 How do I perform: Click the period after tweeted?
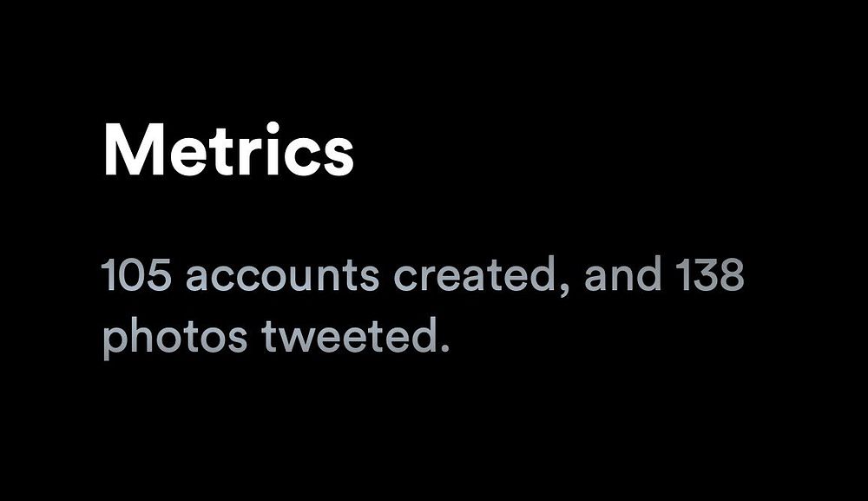pos(444,349)
